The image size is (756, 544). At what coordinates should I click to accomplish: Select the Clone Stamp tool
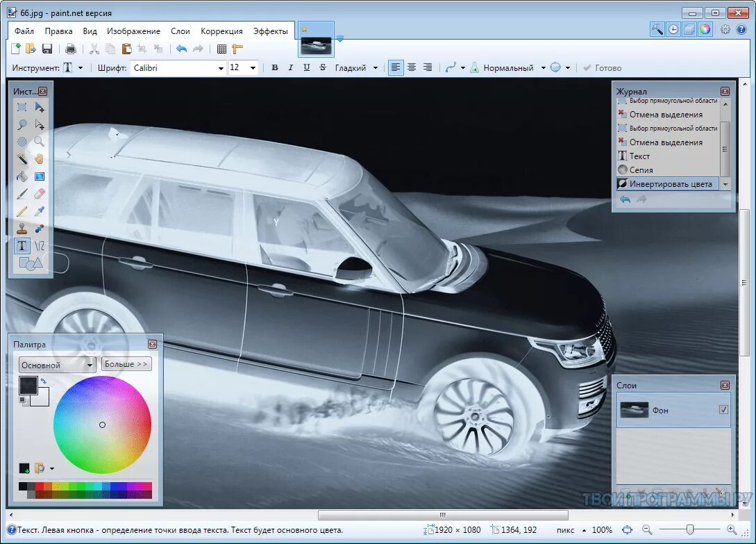(22, 229)
